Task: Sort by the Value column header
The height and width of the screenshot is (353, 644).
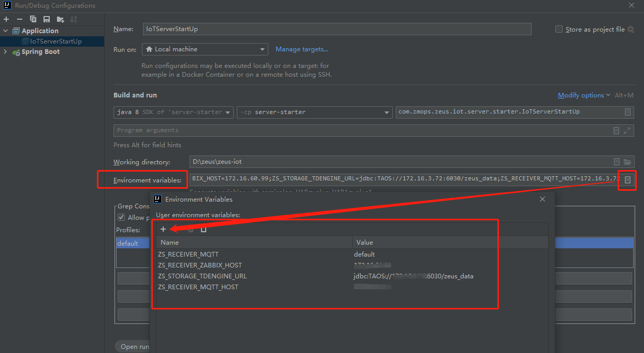Action: (x=450, y=242)
